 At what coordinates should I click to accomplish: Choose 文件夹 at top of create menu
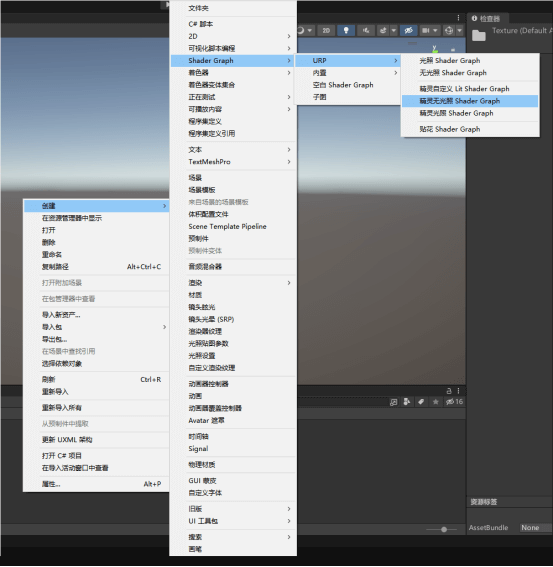233,8
